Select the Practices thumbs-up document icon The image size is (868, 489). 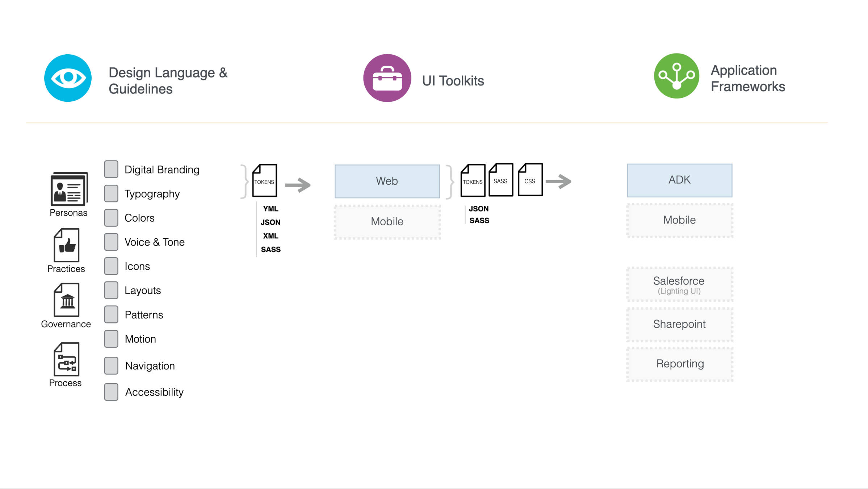[x=67, y=245]
